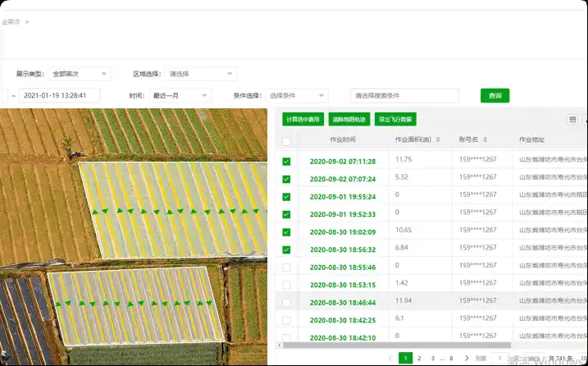Click the area value 6.84
588x366 pixels.
[x=402, y=247]
